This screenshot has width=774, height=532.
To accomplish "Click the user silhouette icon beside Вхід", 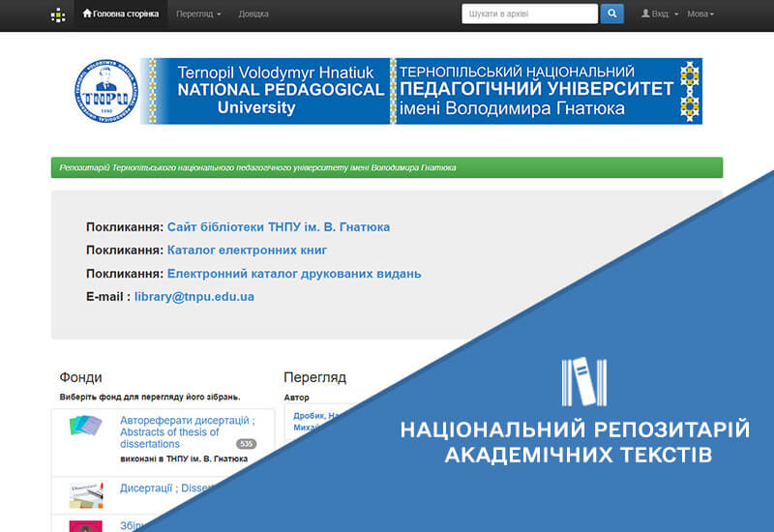I will click(645, 14).
